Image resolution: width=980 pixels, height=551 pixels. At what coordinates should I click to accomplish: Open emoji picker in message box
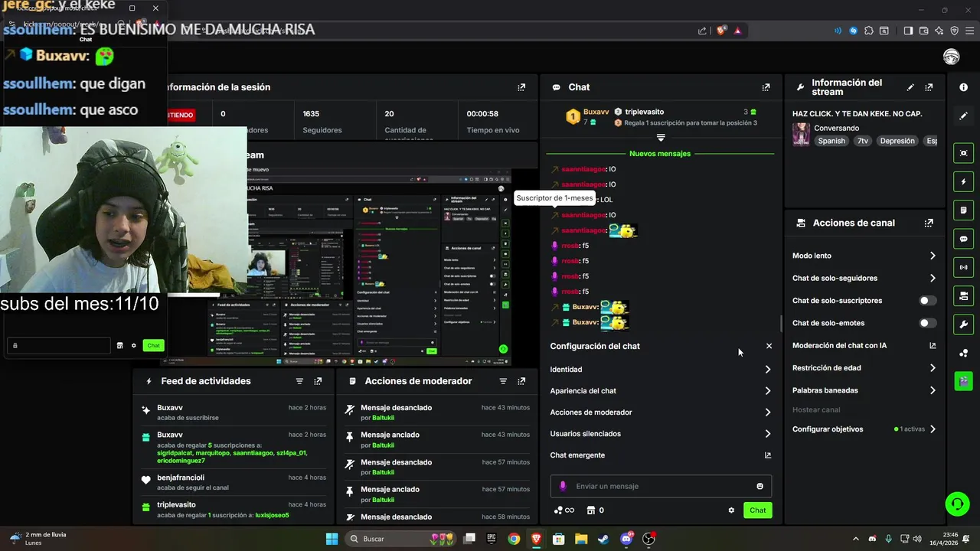pos(759,486)
